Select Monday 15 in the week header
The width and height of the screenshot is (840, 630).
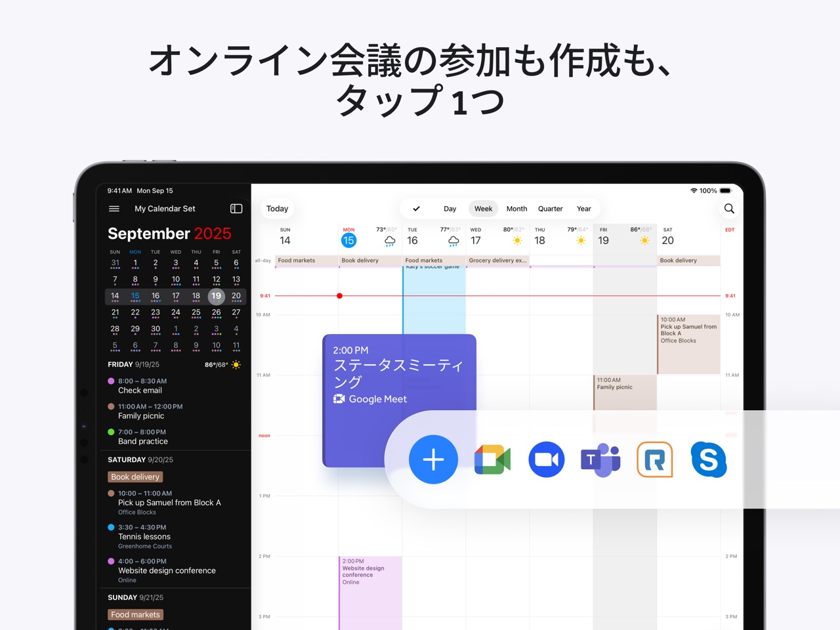click(x=348, y=240)
